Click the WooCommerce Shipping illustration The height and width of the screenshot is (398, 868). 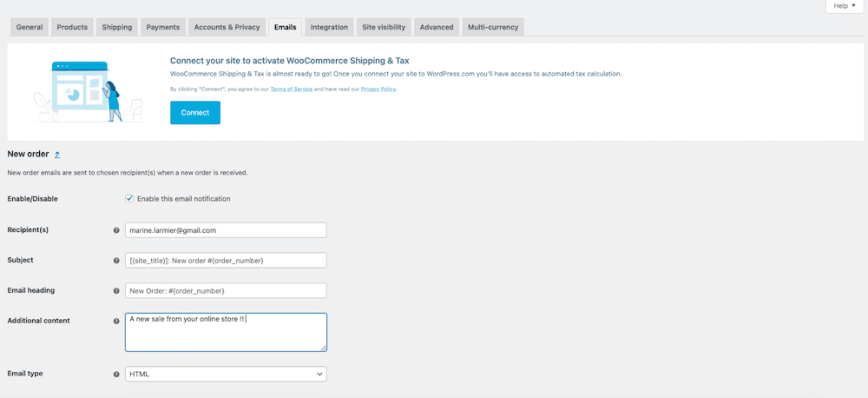[88, 92]
